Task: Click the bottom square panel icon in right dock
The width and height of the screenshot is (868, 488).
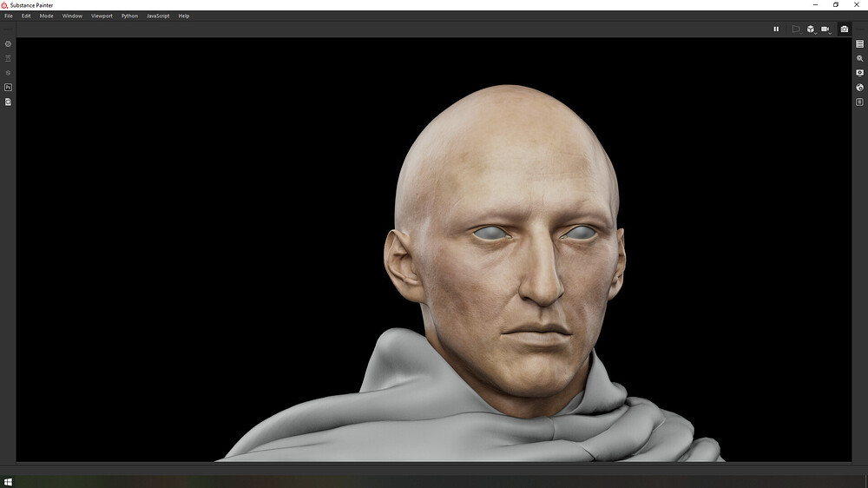Action: pos(859,102)
